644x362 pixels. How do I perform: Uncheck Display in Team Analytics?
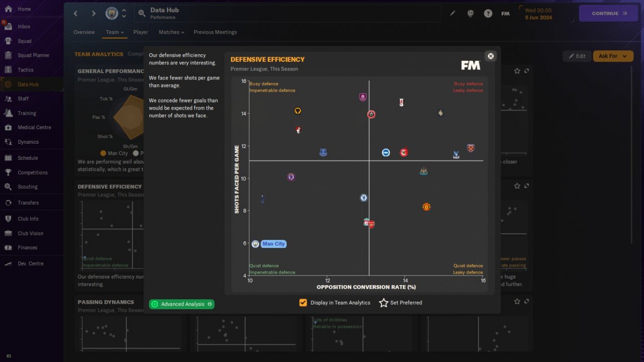tap(303, 303)
